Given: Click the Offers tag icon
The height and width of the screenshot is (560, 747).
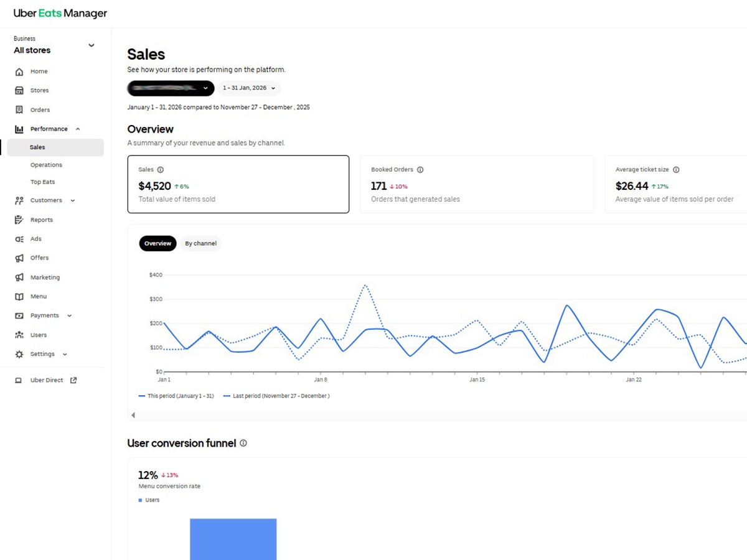Looking at the screenshot, I should (19, 258).
